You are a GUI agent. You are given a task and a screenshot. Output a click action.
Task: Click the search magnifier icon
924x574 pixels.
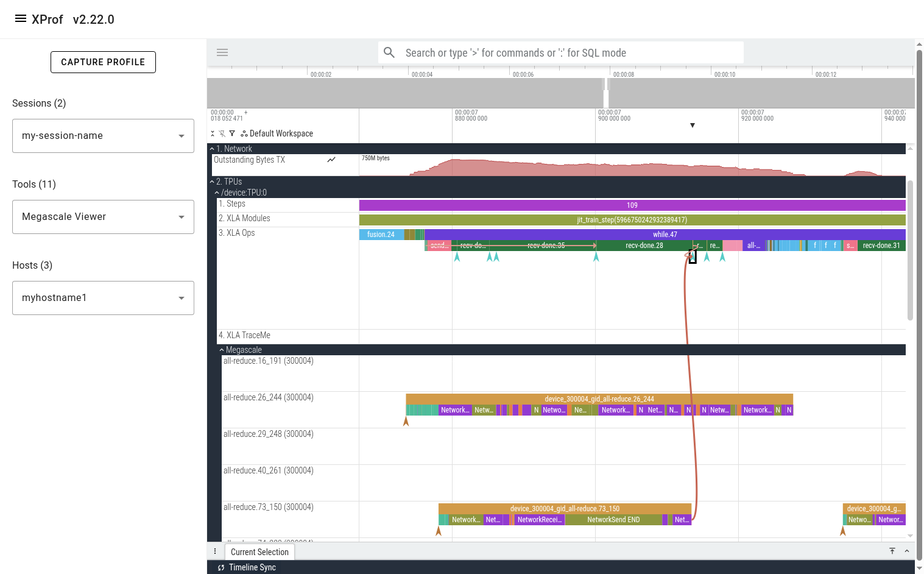click(x=389, y=52)
